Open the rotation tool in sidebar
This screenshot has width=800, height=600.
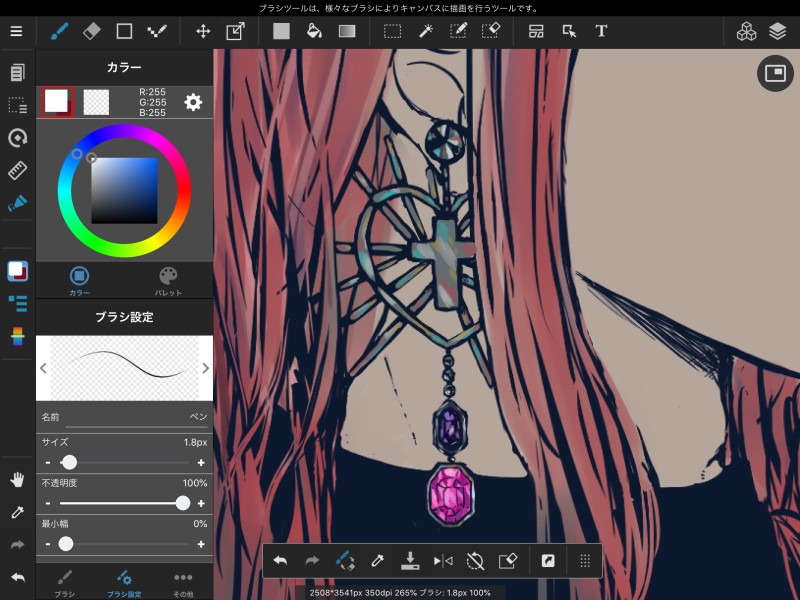[17, 138]
